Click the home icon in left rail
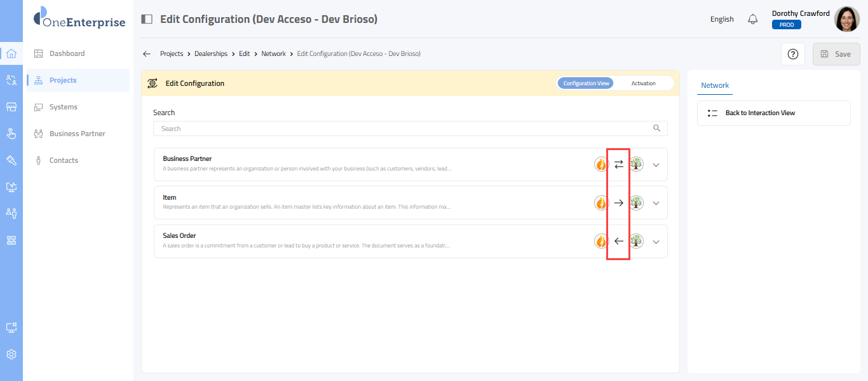This screenshot has width=868, height=381. point(11,53)
